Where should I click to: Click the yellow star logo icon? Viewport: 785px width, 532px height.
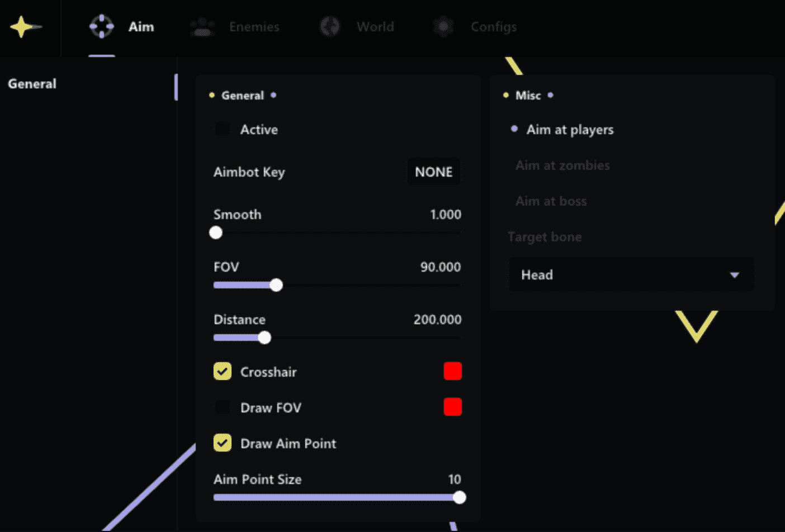pos(23,27)
